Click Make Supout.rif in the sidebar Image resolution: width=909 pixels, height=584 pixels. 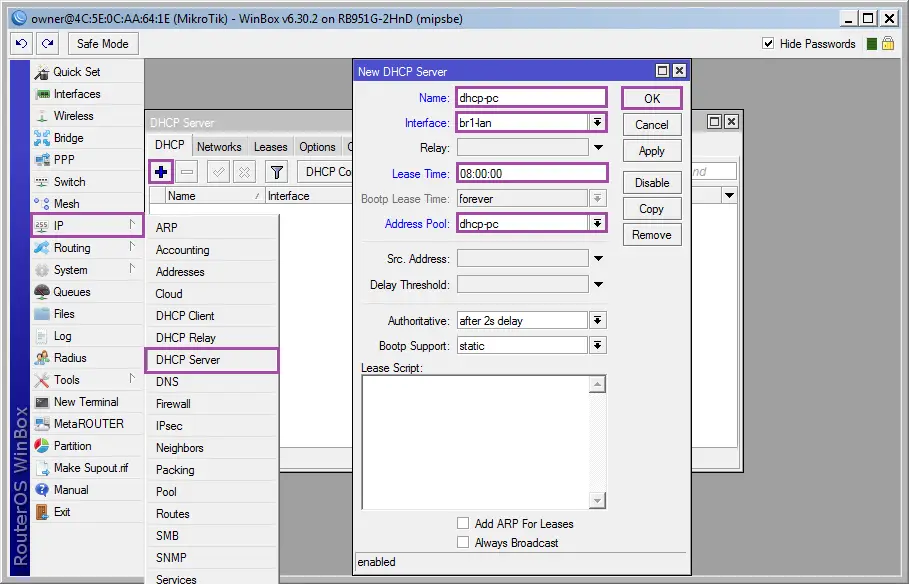coord(87,469)
